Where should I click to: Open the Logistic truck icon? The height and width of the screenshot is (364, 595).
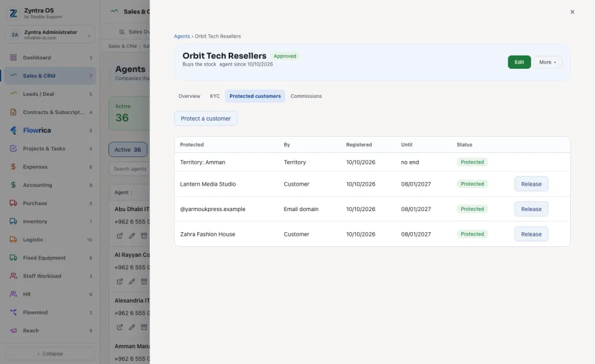(x=13, y=240)
